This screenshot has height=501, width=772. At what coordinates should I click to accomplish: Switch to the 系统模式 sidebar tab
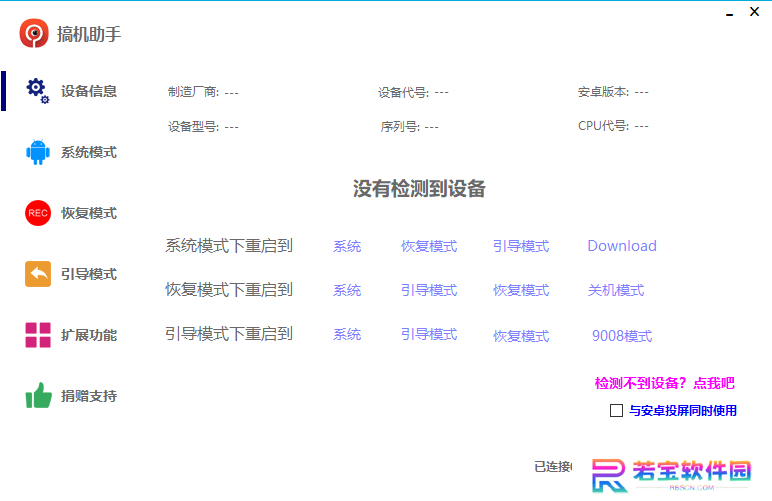pyautogui.click(x=89, y=152)
